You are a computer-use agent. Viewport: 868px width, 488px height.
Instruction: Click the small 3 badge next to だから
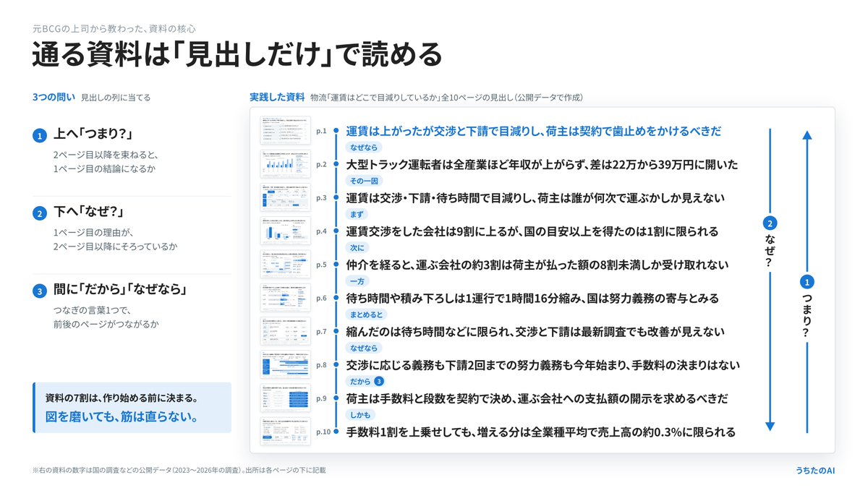tap(379, 381)
